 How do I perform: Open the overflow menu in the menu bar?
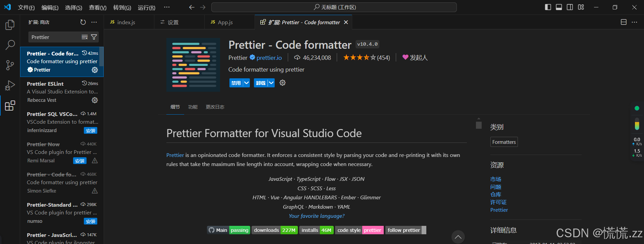pyautogui.click(x=167, y=7)
